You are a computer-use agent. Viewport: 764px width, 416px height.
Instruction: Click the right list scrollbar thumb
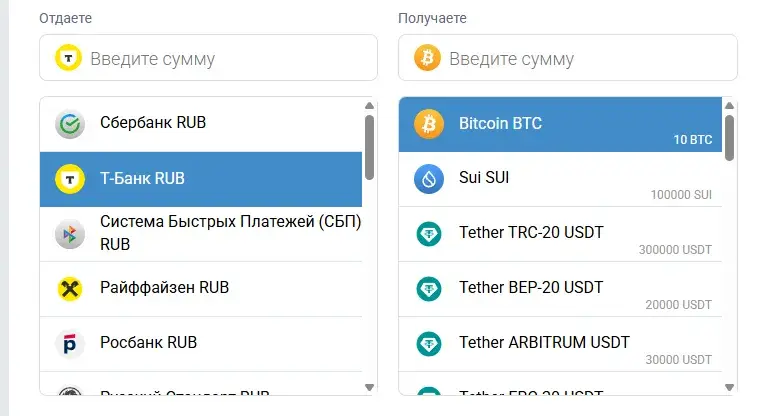(729, 138)
